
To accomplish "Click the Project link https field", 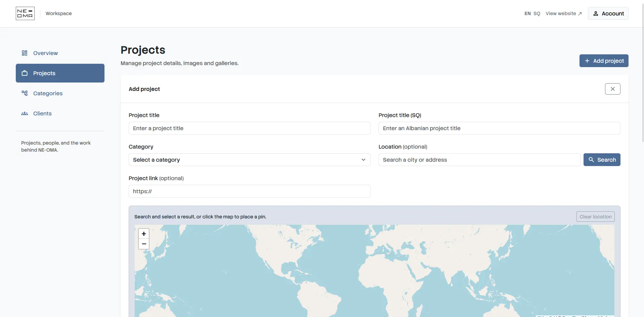I will pyautogui.click(x=249, y=191).
